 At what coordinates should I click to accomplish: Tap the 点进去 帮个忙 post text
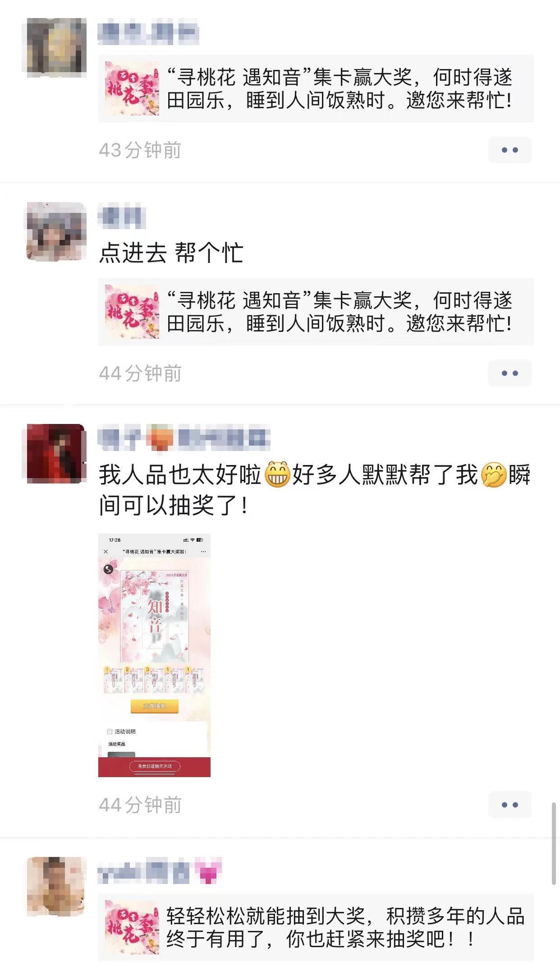tap(171, 252)
